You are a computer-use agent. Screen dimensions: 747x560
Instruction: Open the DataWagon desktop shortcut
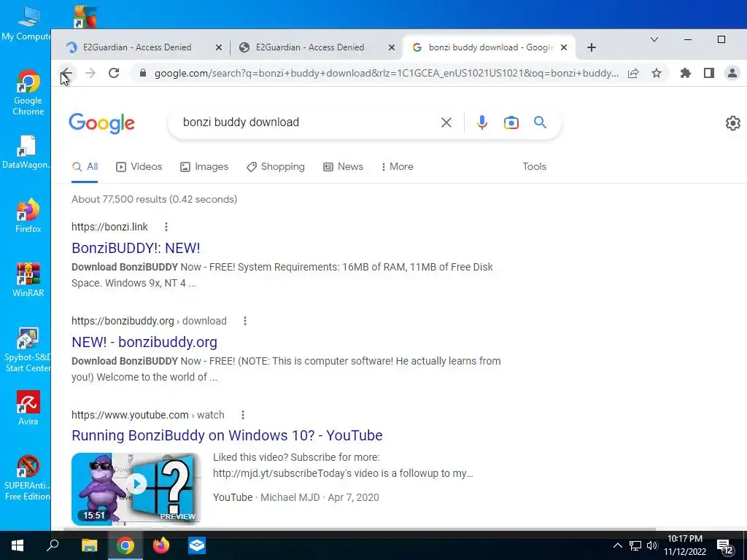pos(26,152)
